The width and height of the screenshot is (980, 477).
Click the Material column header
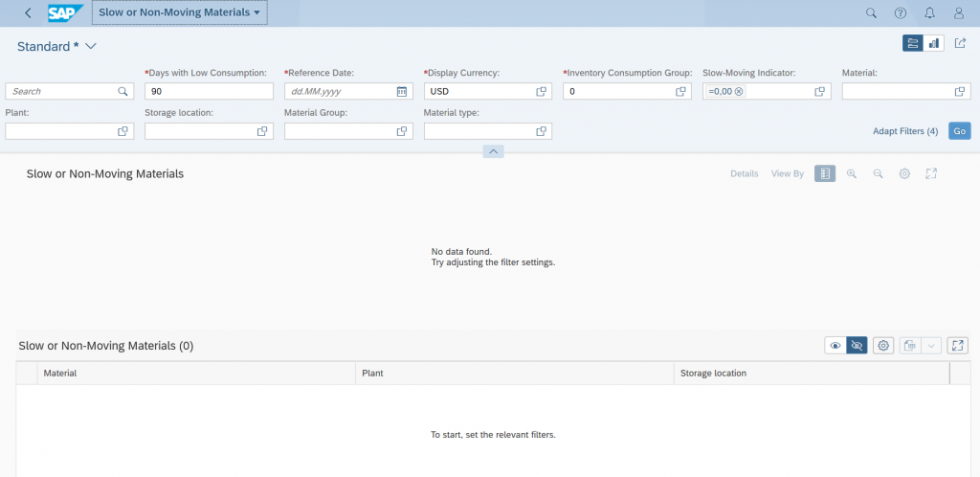coord(196,374)
